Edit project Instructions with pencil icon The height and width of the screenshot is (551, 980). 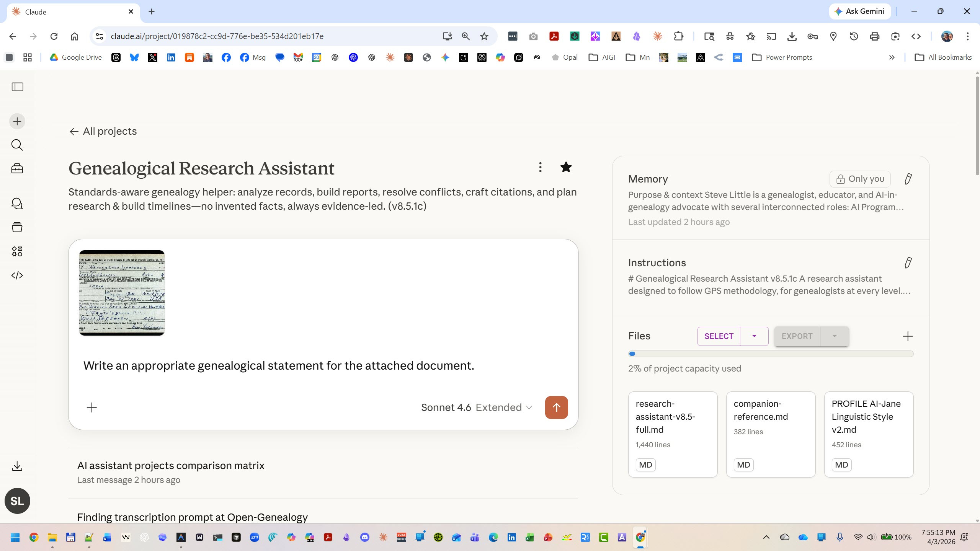pos(908,262)
